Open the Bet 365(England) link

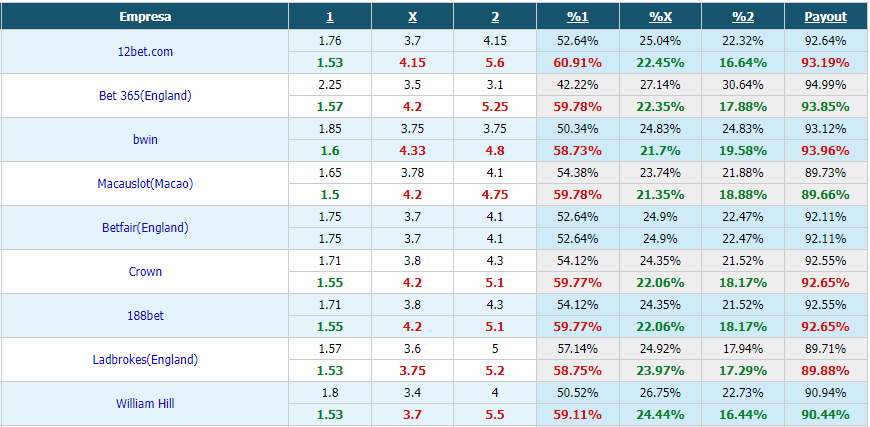tap(145, 95)
